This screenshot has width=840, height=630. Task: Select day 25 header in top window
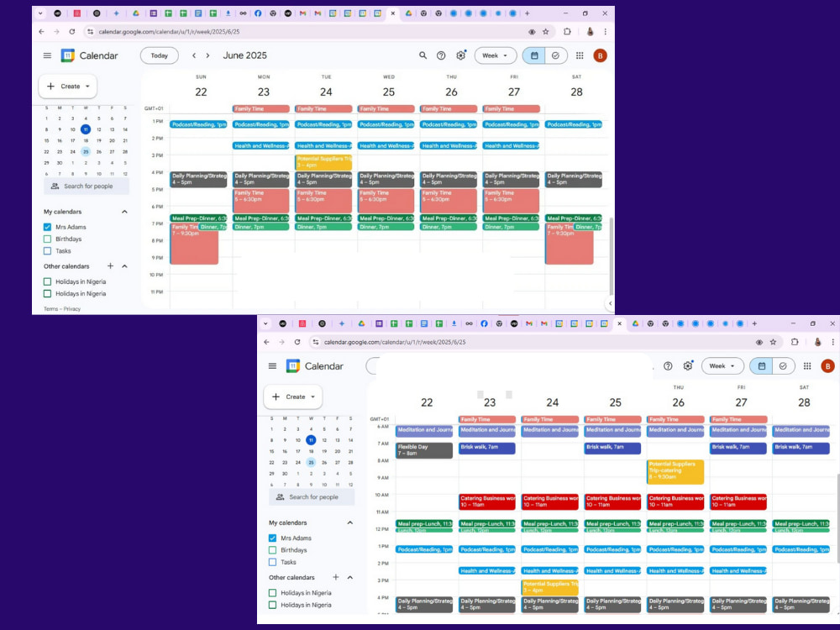(389, 92)
